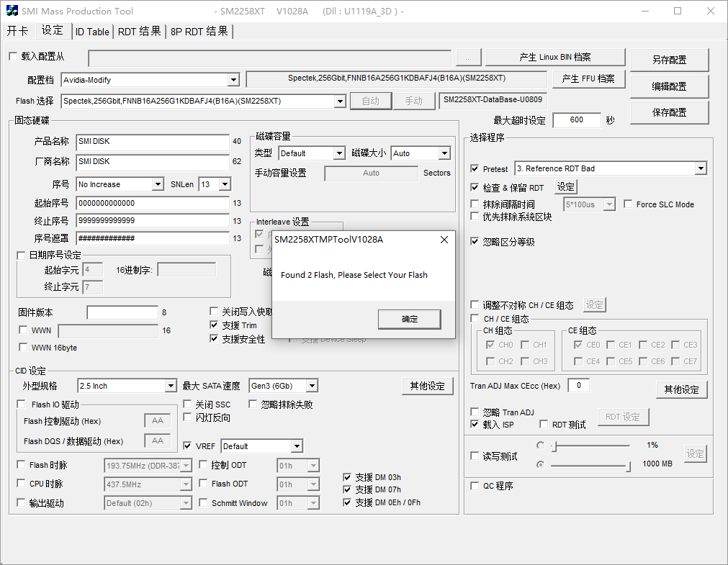Switch to the 开卡 tab
The width and height of the screenshot is (728, 565).
pos(18,31)
